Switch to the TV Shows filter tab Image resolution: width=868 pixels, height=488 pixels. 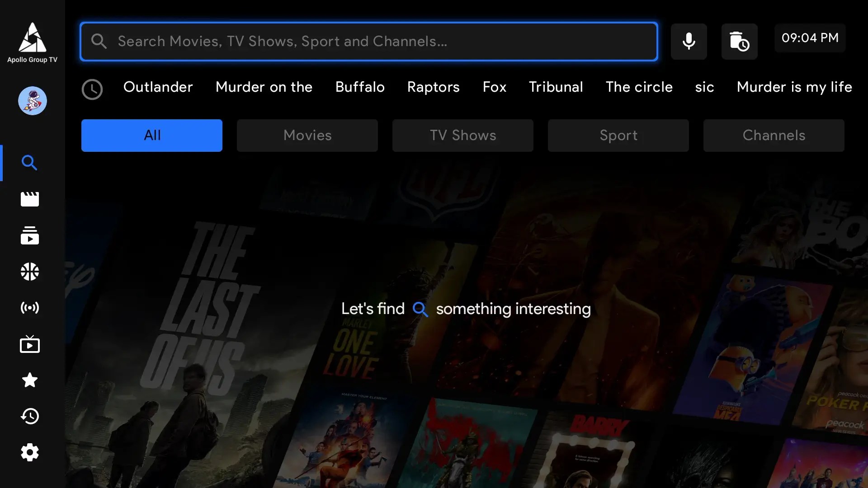(463, 136)
